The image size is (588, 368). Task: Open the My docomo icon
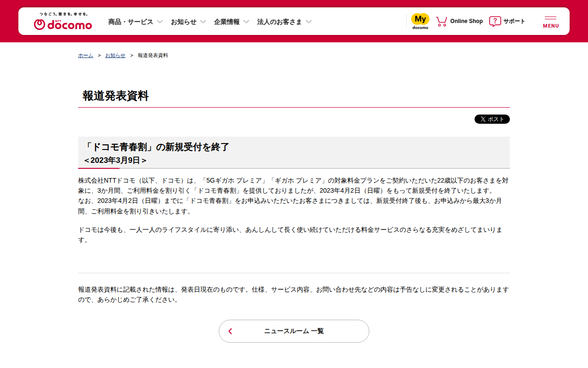(x=420, y=21)
